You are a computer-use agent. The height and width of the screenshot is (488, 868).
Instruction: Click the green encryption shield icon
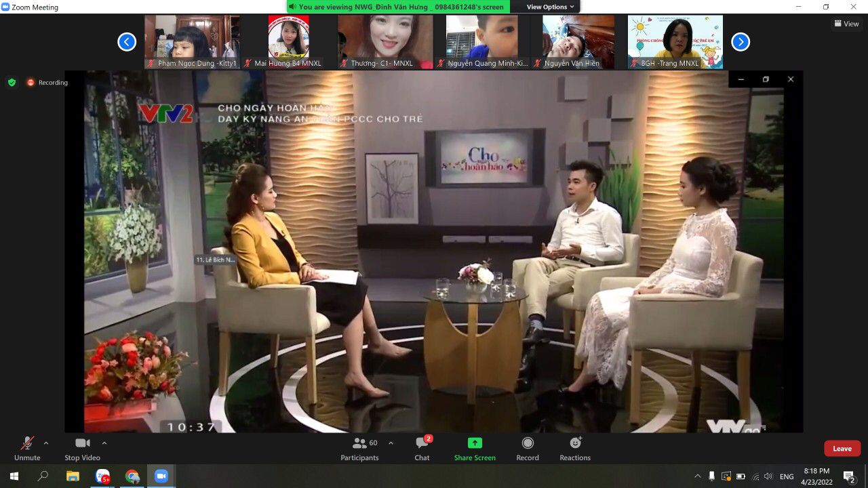pos(12,83)
